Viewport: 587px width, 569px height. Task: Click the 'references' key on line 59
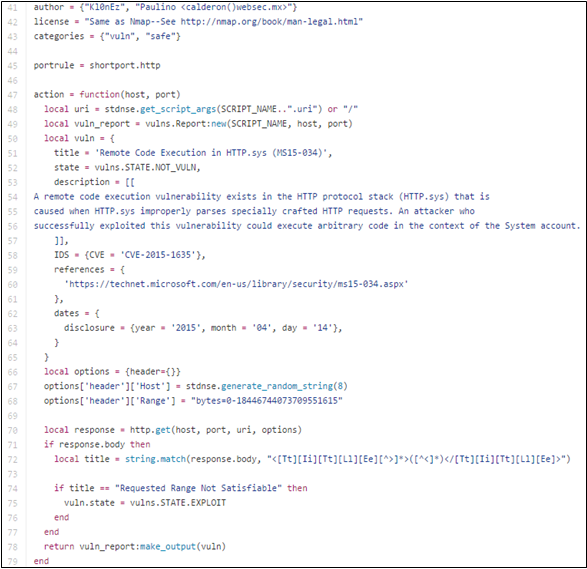[x=79, y=270]
